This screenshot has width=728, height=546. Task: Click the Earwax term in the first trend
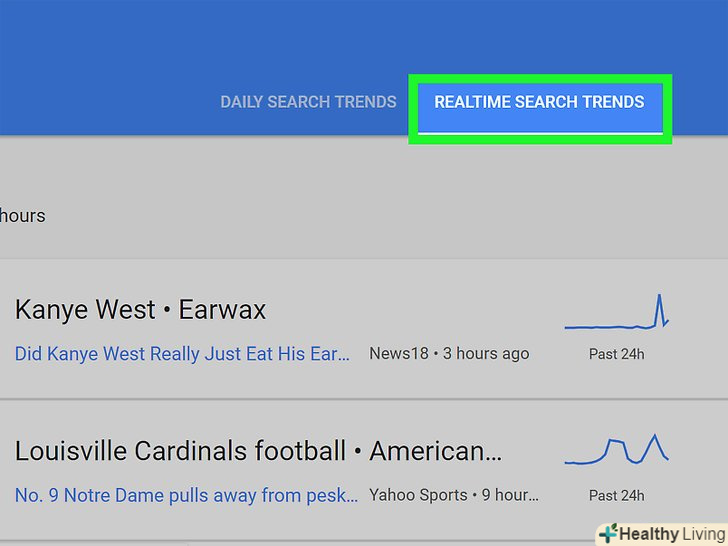[222, 310]
